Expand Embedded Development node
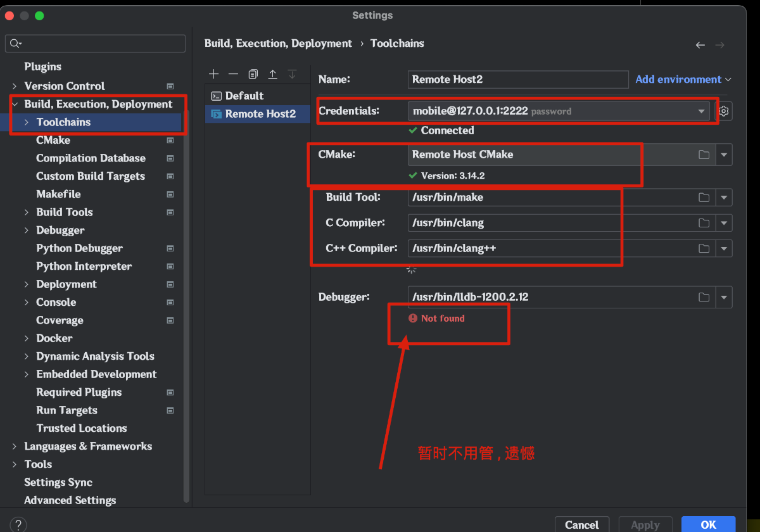Viewport: 760px width, 532px height. point(27,375)
